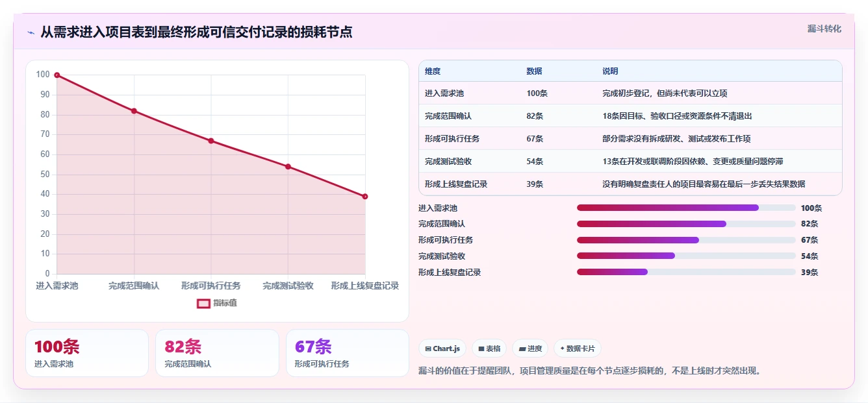Select the 表格 tag chip

(x=489, y=348)
